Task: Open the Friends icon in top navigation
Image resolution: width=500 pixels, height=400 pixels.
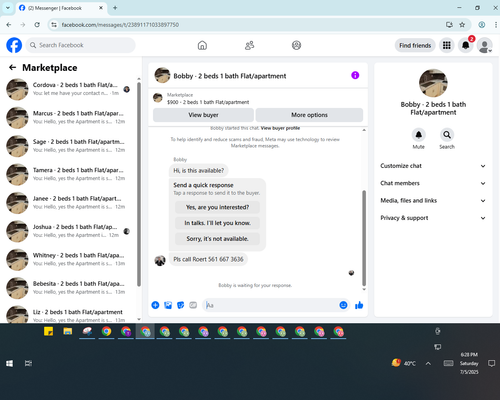Action: (249, 45)
